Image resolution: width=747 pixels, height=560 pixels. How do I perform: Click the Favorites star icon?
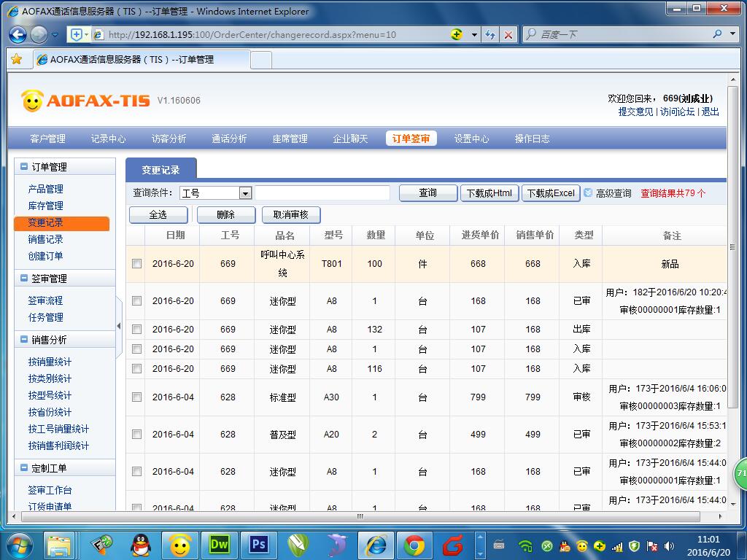pos(16,60)
